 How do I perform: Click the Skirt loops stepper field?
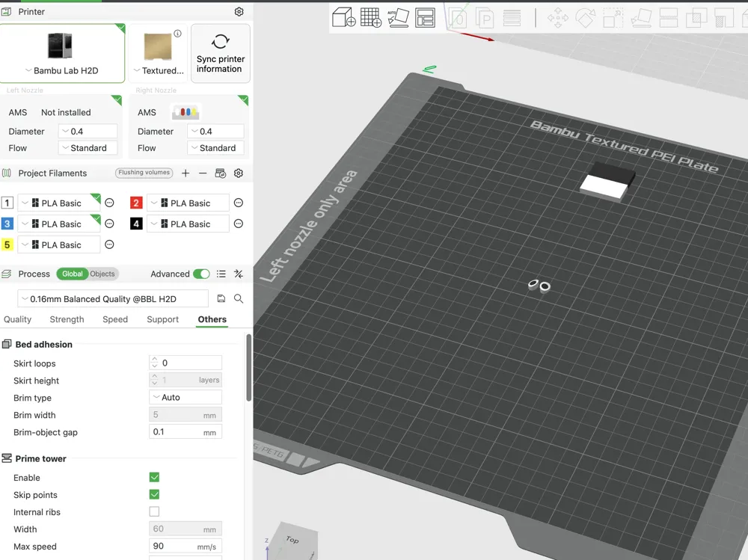pyautogui.click(x=186, y=363)
